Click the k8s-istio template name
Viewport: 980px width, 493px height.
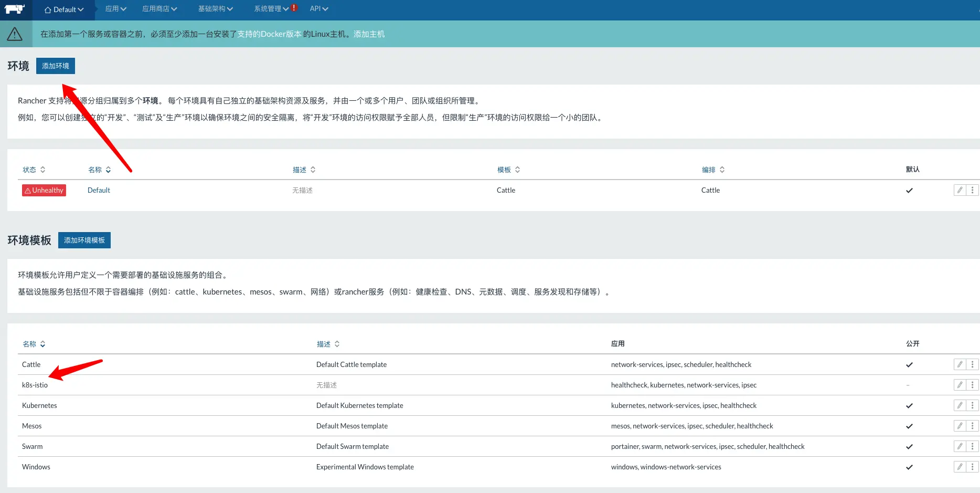coord(35,385)
